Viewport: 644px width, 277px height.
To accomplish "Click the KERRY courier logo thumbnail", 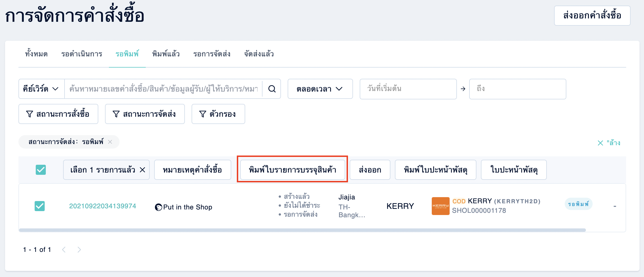I will [440, 206].
